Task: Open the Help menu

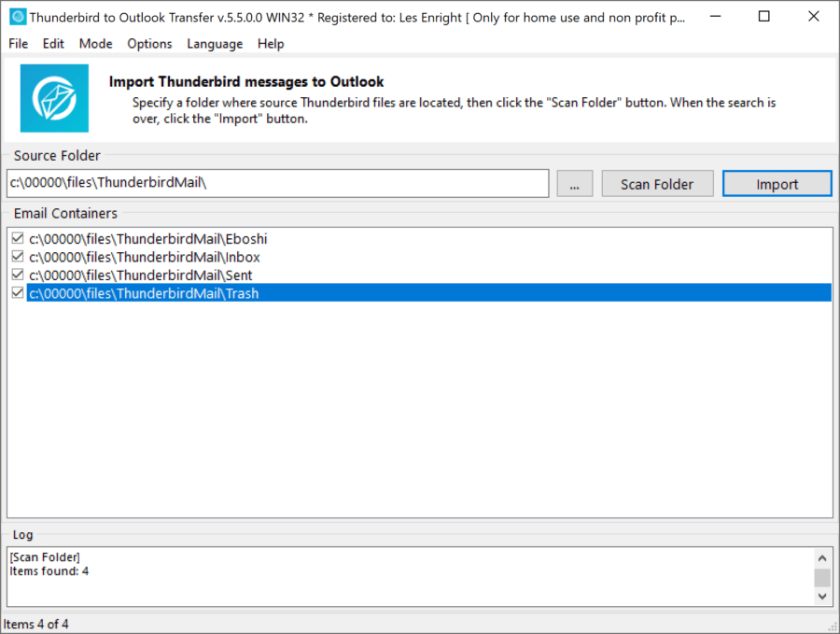Action: point(271,44)
